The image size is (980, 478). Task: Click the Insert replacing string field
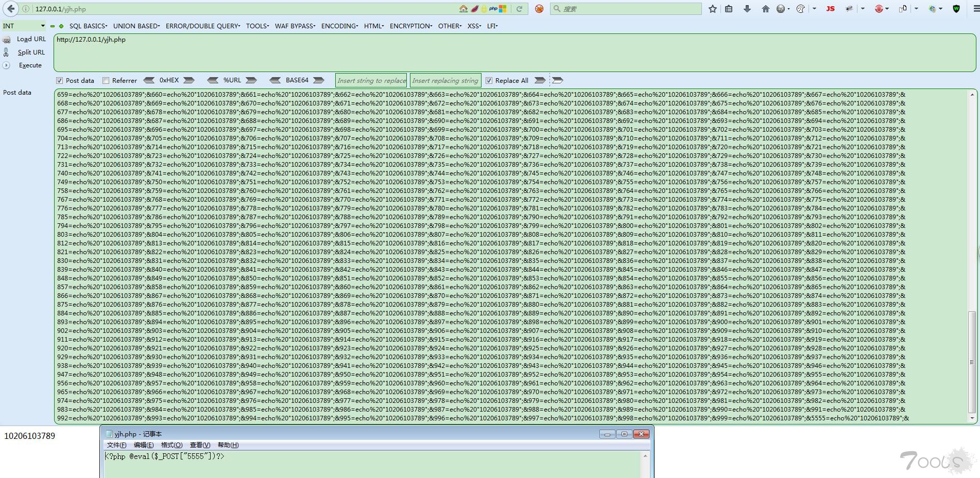[x=445, y=80]
